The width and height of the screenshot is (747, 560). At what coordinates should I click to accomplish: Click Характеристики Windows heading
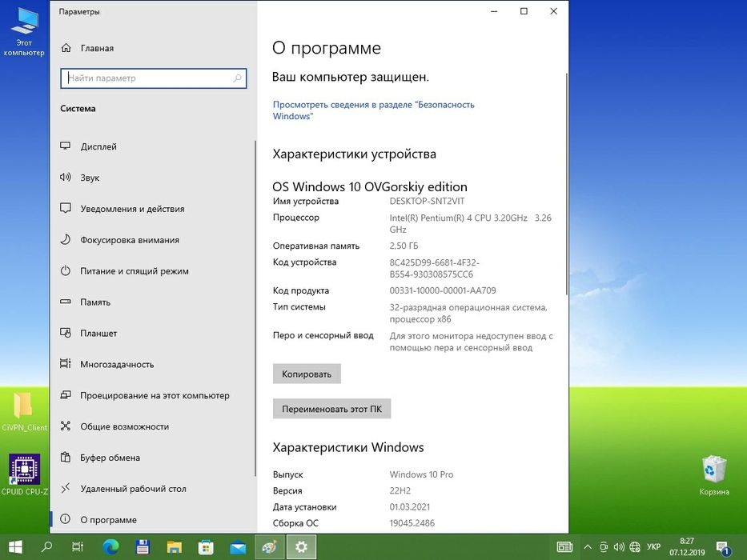(x=347, y=447)
